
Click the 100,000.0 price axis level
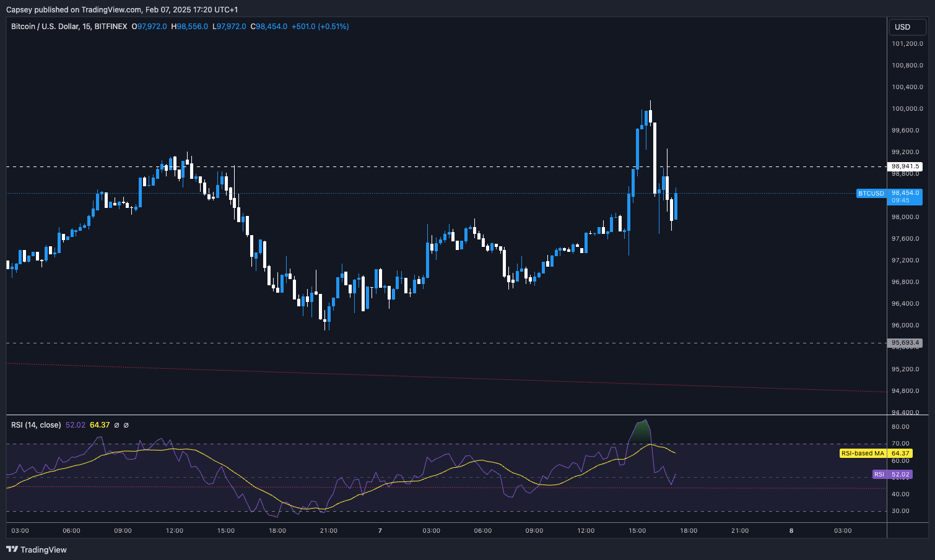[x=907, y=109]
